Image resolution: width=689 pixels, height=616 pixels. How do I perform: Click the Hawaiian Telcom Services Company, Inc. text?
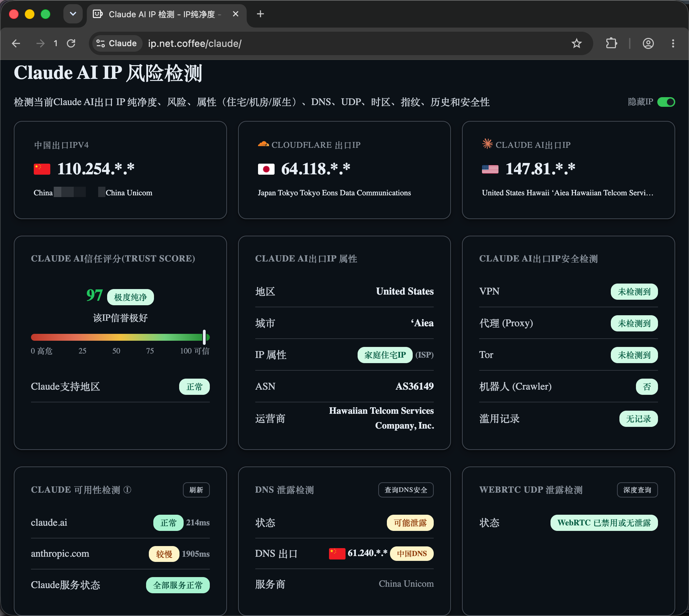381,418
